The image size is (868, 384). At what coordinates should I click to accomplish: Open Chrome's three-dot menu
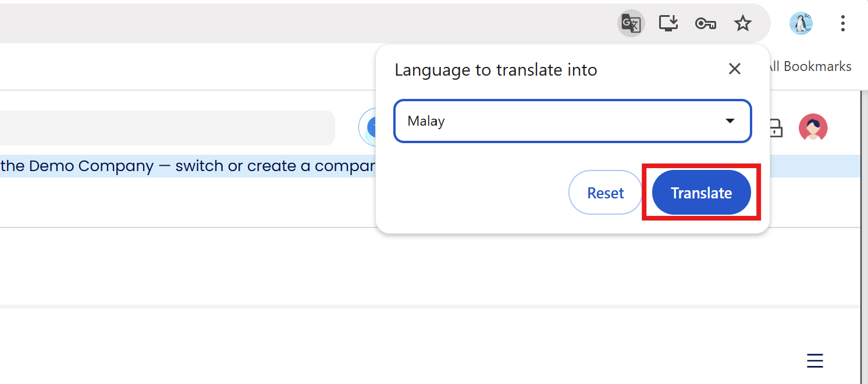coord(842,24)
